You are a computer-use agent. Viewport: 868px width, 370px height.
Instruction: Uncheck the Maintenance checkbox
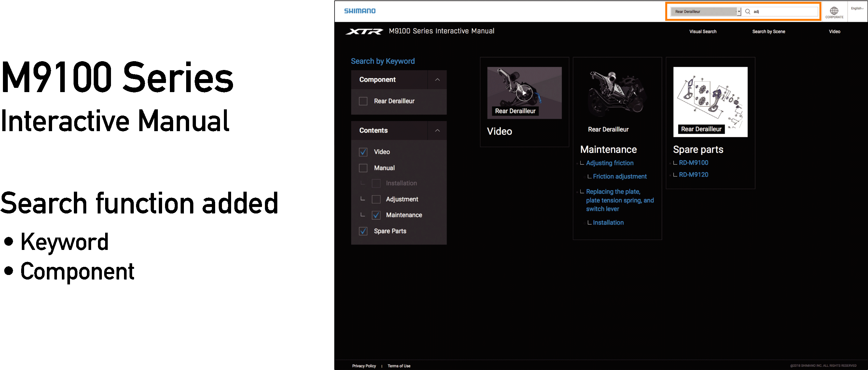[x=376, y=215]
